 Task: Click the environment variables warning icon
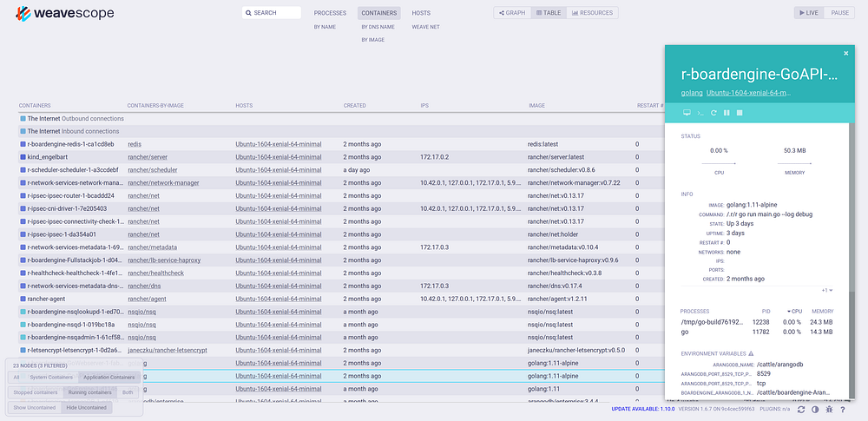[x=751, y=353]
